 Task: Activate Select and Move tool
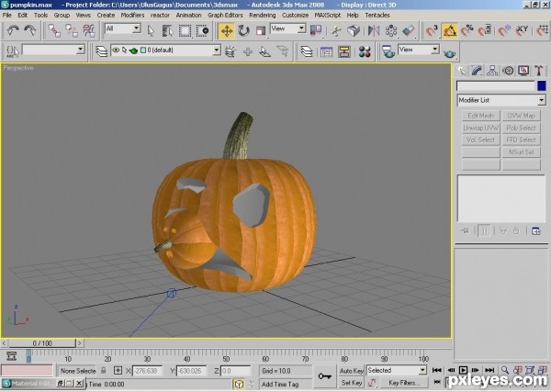(x=227, y=31)
